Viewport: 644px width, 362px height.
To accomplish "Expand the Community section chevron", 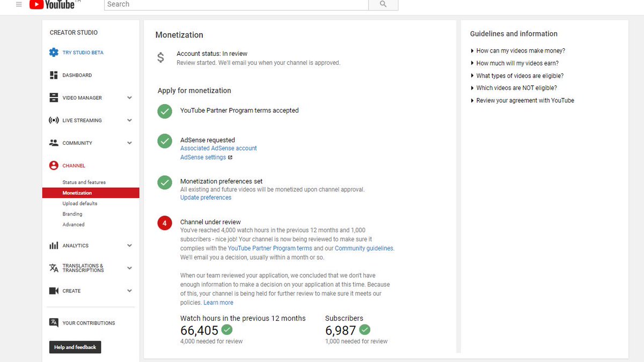I will coord(129,143).
